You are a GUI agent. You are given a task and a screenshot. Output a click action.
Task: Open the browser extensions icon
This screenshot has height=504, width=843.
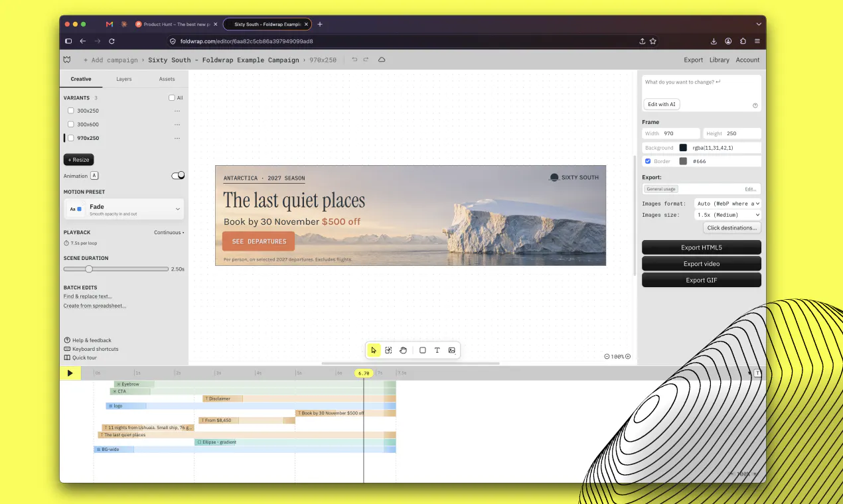tap(743, 41)
